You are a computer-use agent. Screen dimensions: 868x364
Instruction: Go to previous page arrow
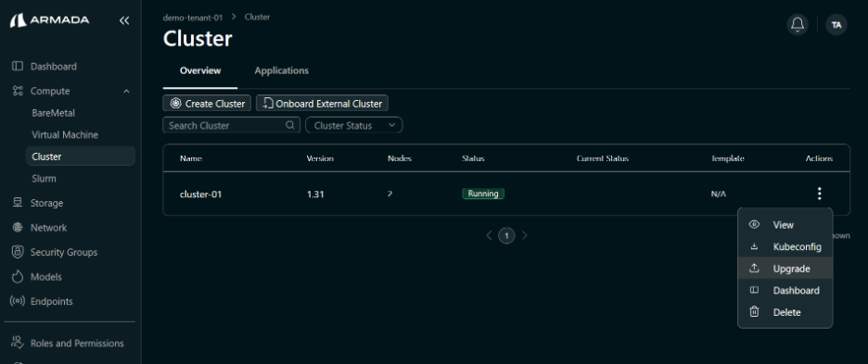pyautogui.click(x=489, y=235)
